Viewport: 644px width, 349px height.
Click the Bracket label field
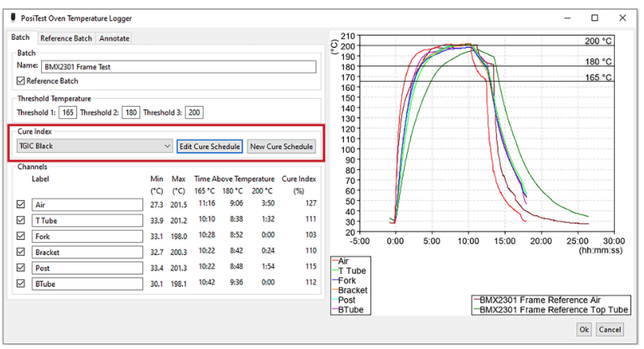tap(87, 253)
